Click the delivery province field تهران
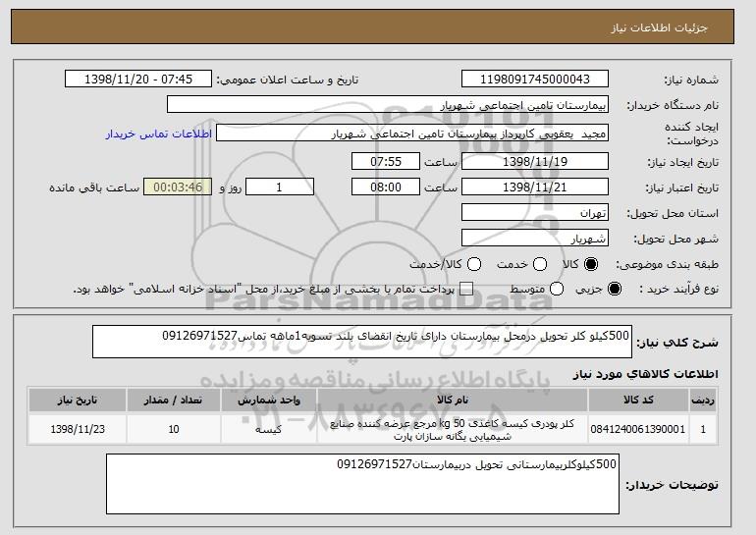 tap(535, 213)
